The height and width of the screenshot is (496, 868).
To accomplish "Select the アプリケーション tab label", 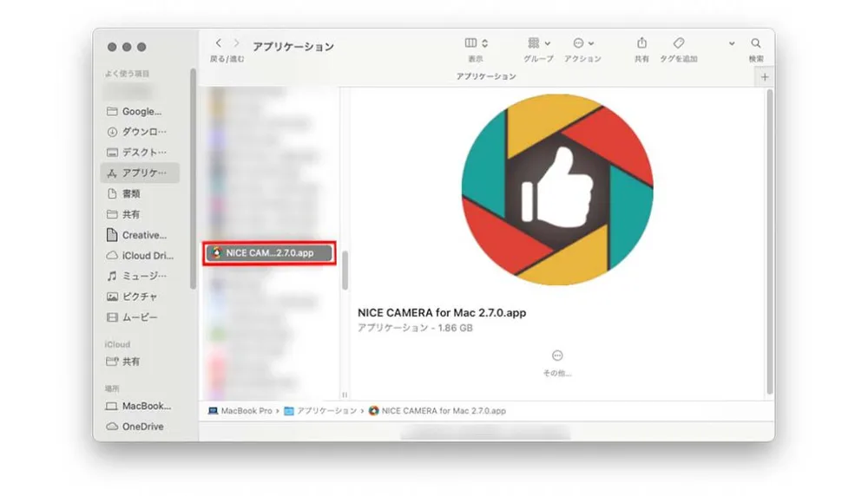I will 485,76.
